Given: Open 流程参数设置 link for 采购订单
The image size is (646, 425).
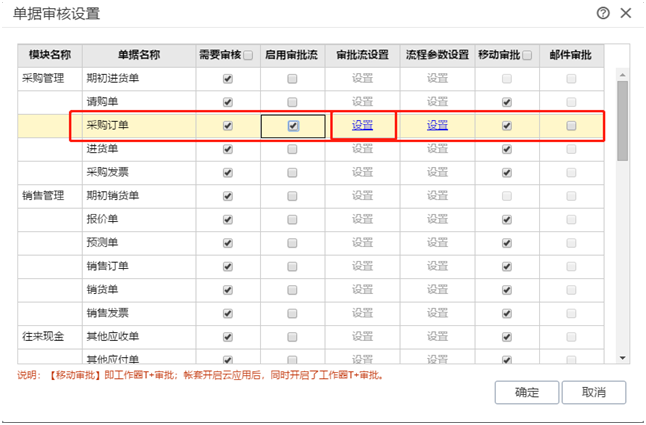Looking at the screenshot, I should point(438,126).
